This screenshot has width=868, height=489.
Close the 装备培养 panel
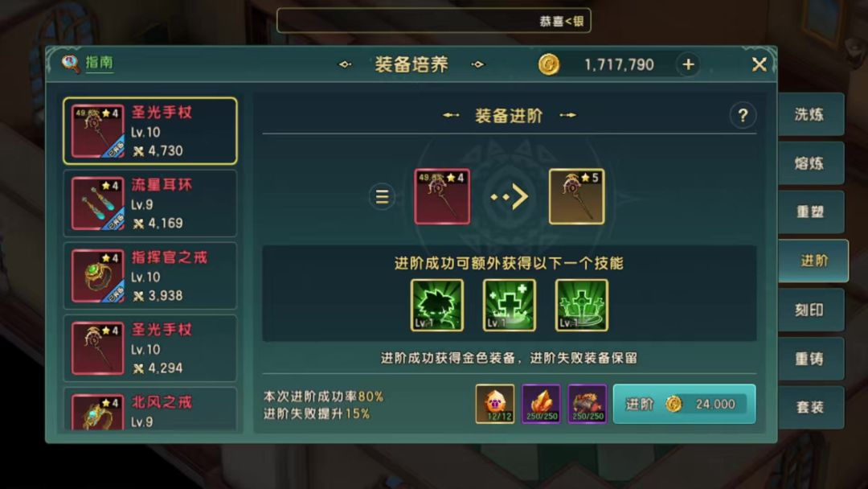[x=759, y=65]
